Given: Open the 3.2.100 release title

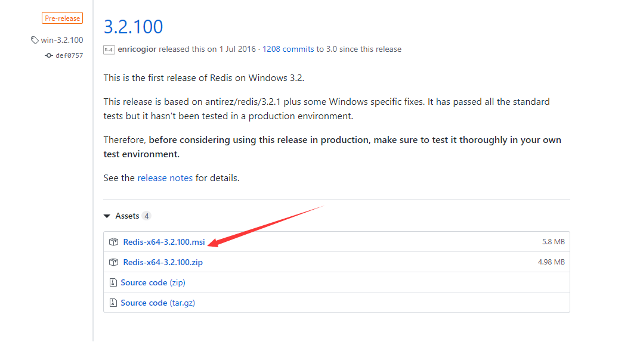Looking at the screenshot, I should 133,27.
